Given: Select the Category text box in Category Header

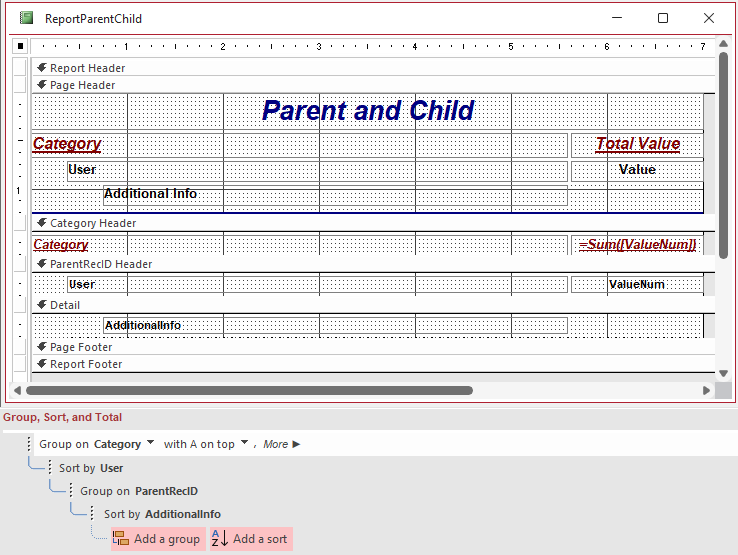Looking at the screenshot, I should point(299,245).
